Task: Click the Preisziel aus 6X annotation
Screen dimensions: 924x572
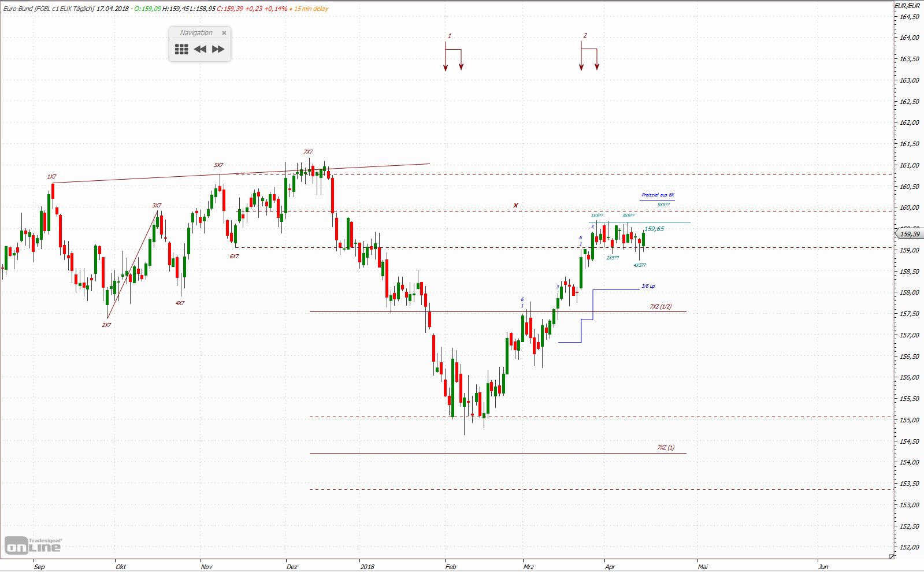Action: tap(657, 195)
